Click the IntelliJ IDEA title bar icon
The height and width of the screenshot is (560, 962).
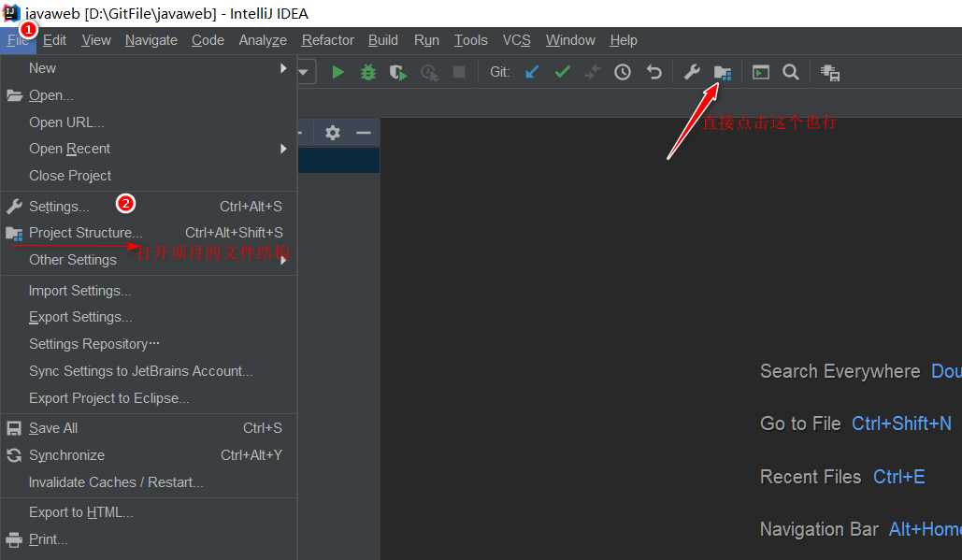coord(11,13)
